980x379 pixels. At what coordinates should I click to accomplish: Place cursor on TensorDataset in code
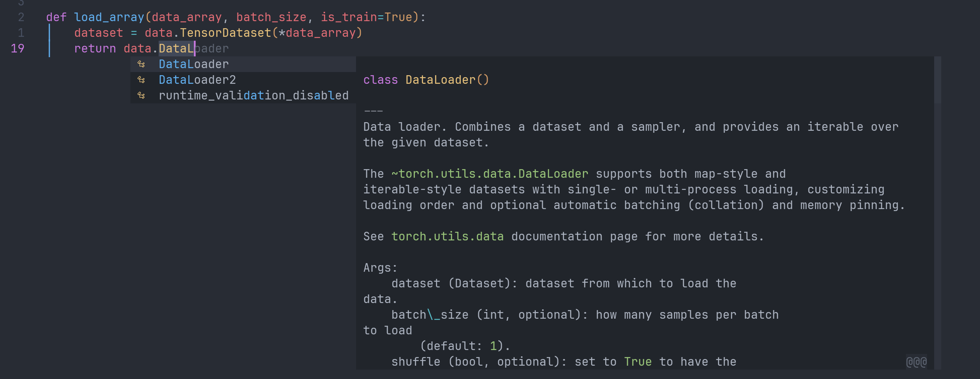[226, 33]
